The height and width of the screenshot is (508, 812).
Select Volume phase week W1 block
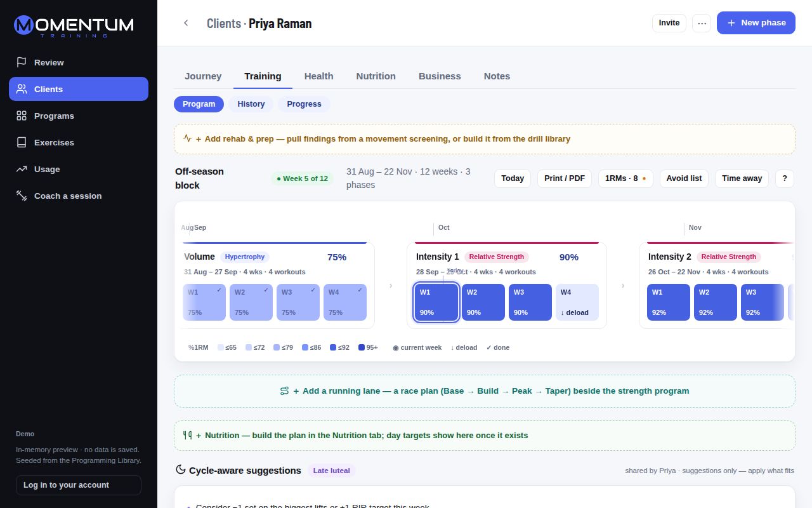(x=204, y=302)
